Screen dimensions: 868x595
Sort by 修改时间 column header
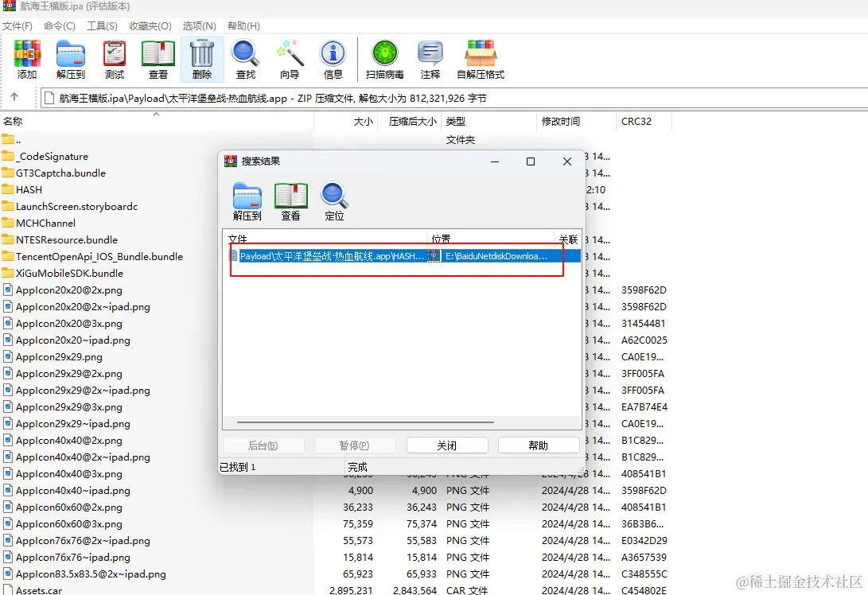coord(576,121)
